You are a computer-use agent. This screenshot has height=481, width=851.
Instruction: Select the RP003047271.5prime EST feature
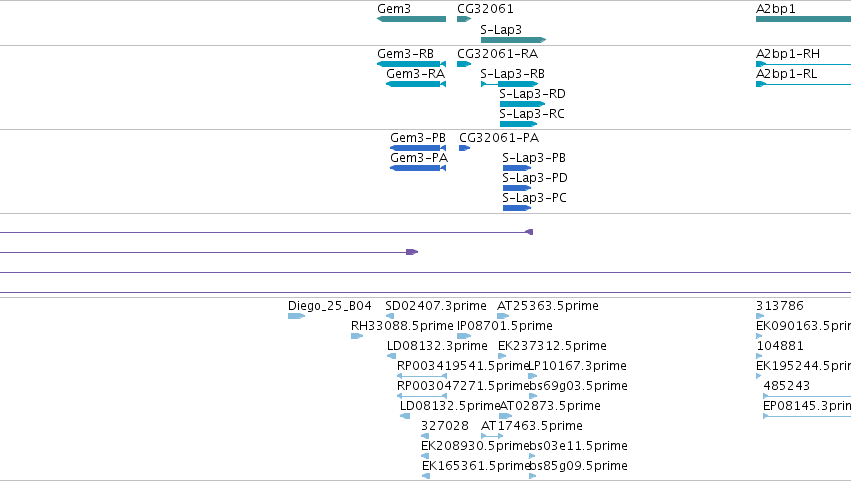422,396
